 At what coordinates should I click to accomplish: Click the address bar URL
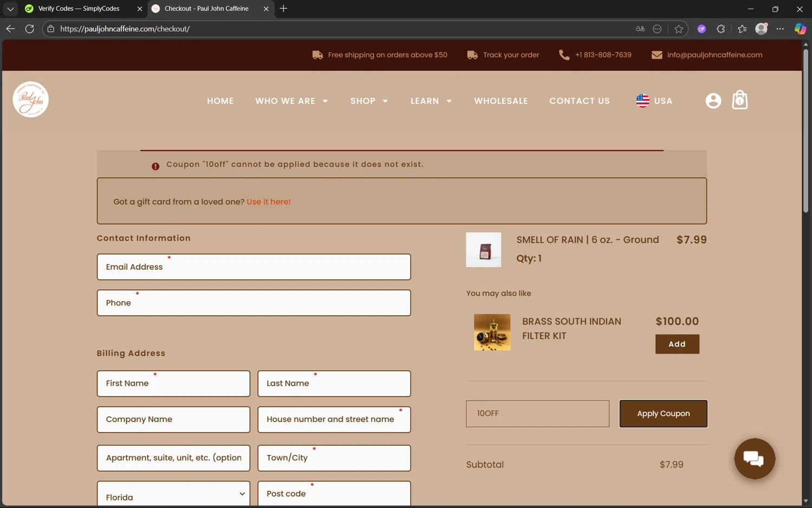[x=125, y=29]
